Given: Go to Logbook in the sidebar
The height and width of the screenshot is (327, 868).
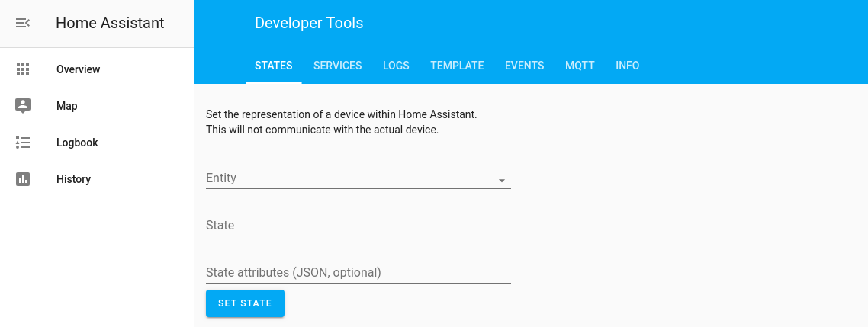Looking at the screenshot, I should (x=97, y=143).
